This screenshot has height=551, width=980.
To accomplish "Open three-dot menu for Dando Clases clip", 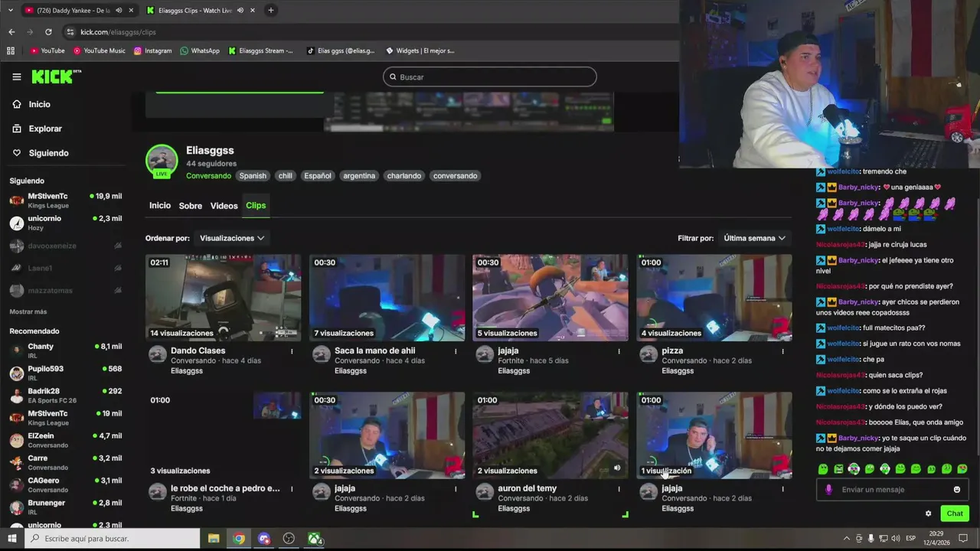I will [x=292, y=351].
